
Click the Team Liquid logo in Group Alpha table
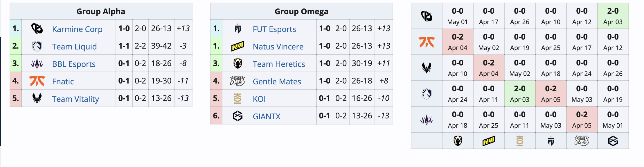(x=37, y=46)
